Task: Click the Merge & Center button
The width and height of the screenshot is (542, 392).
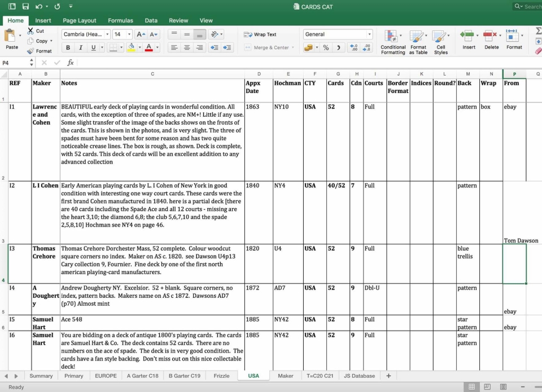Action: (266, 47)
